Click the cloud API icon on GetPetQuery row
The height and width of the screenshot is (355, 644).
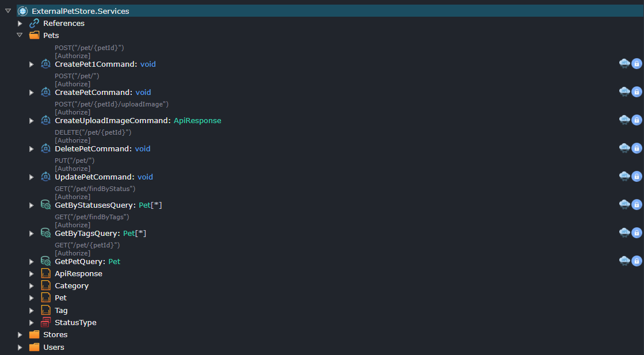pyautogui.click(x=624, y=261)
